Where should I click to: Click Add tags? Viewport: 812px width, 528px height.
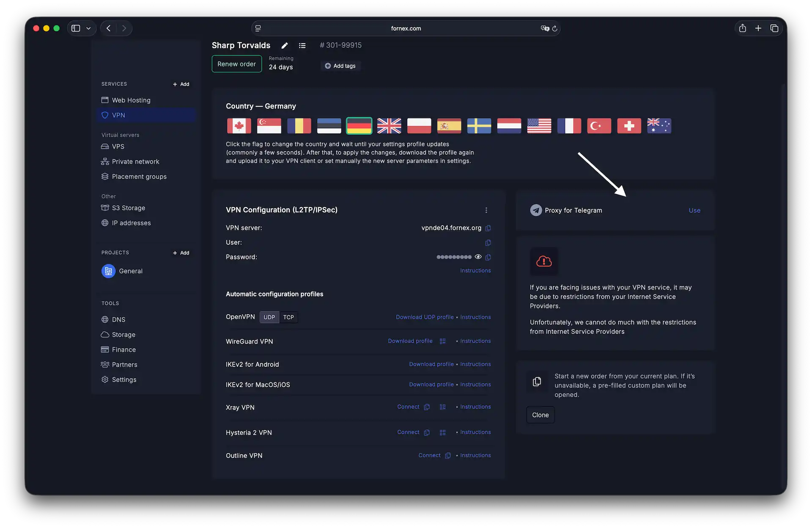340,66
